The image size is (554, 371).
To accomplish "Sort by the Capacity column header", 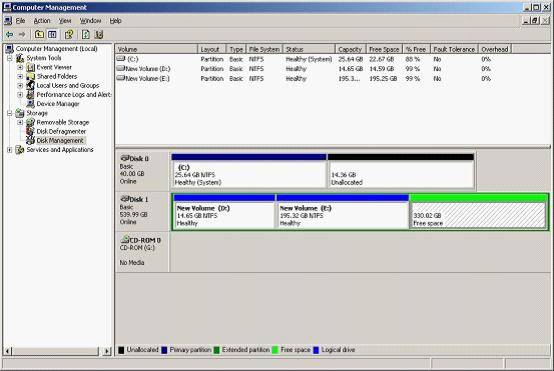I will [350, 49].
